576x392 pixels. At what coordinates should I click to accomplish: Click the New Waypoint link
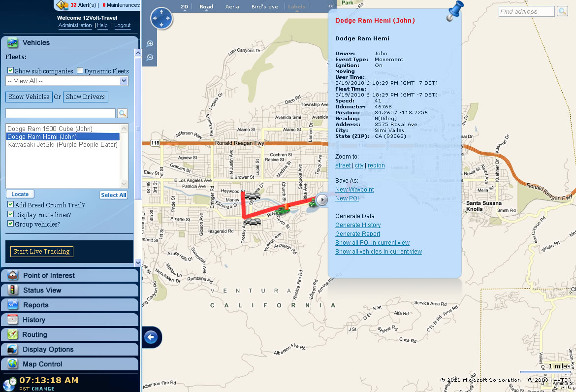354,190
